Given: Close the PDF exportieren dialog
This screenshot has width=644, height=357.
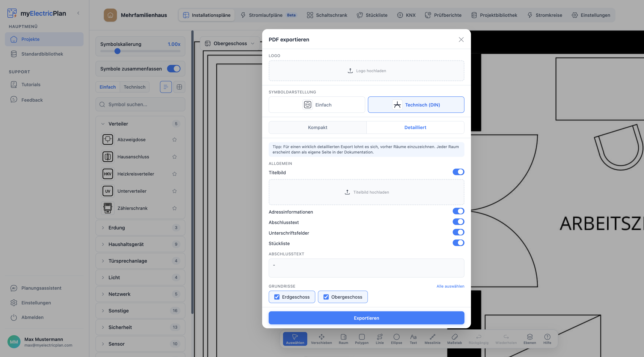Looking at the screenshot, I should click(x=461, y=40).
